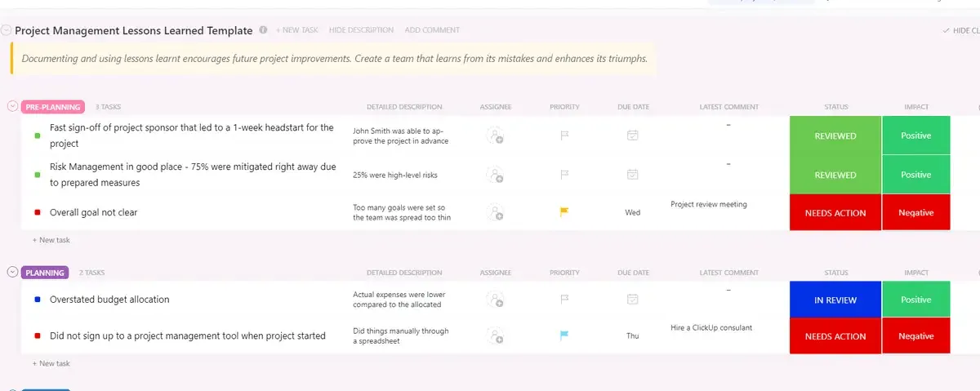Open the Did not sign up task name

tap(188, 335)
